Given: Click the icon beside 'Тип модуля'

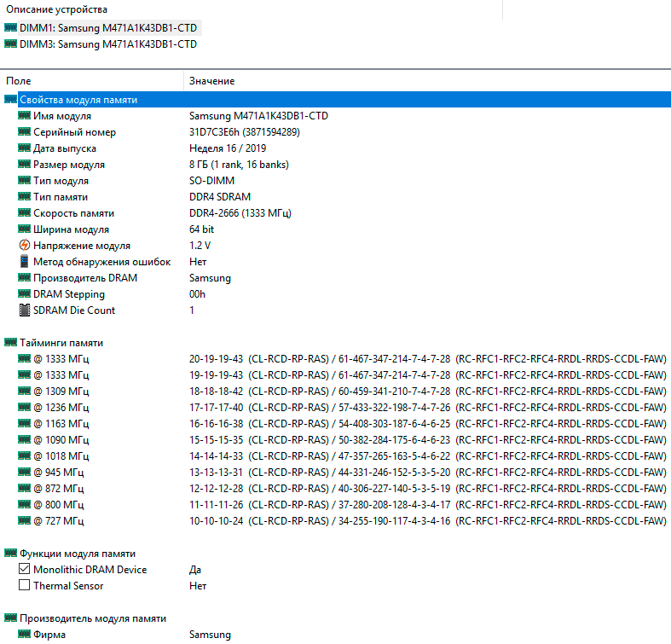Looking at the screenshot, I should (25, 180).
